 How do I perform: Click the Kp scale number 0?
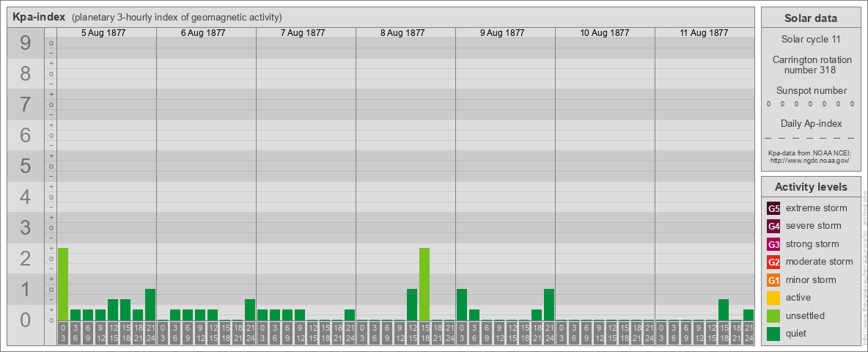26,320
